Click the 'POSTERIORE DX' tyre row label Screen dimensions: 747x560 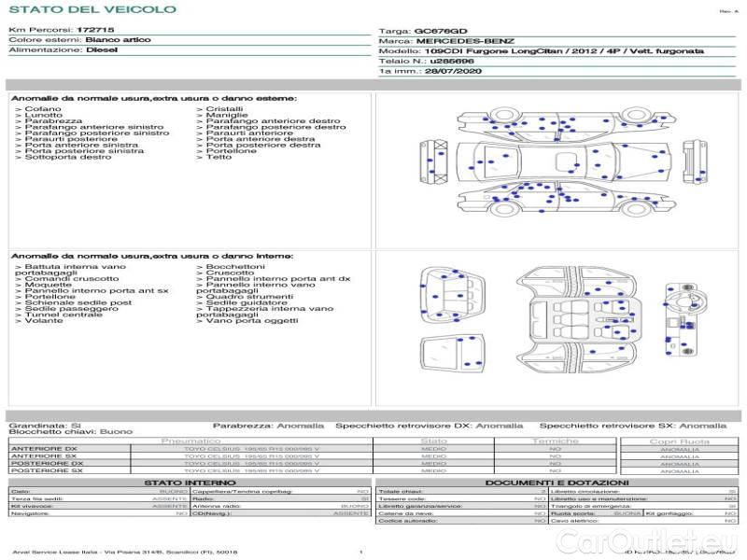click(47, 463)
